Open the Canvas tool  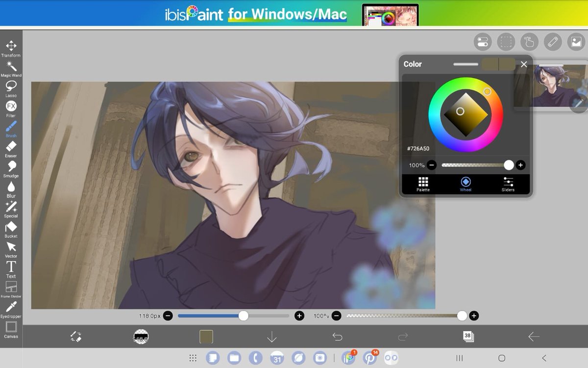click(x=11, y=330)
